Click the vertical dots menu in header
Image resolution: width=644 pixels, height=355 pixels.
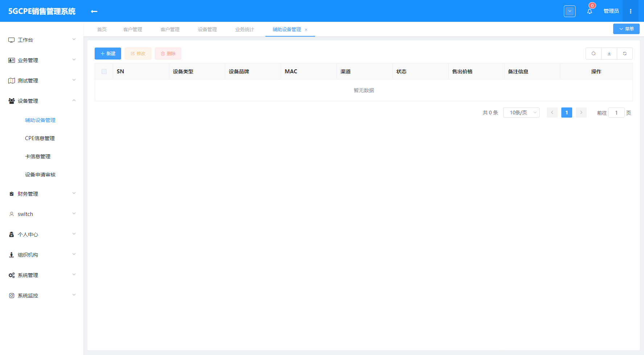pos(631,11)
